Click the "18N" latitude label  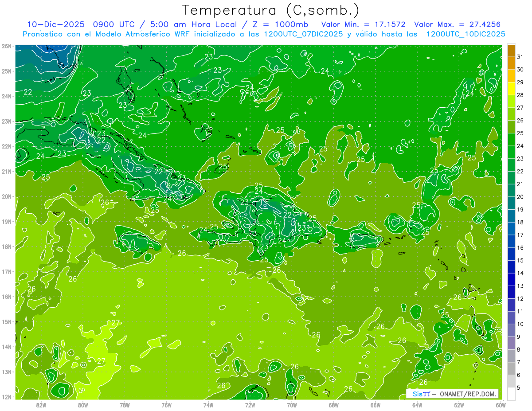point(6,247)
